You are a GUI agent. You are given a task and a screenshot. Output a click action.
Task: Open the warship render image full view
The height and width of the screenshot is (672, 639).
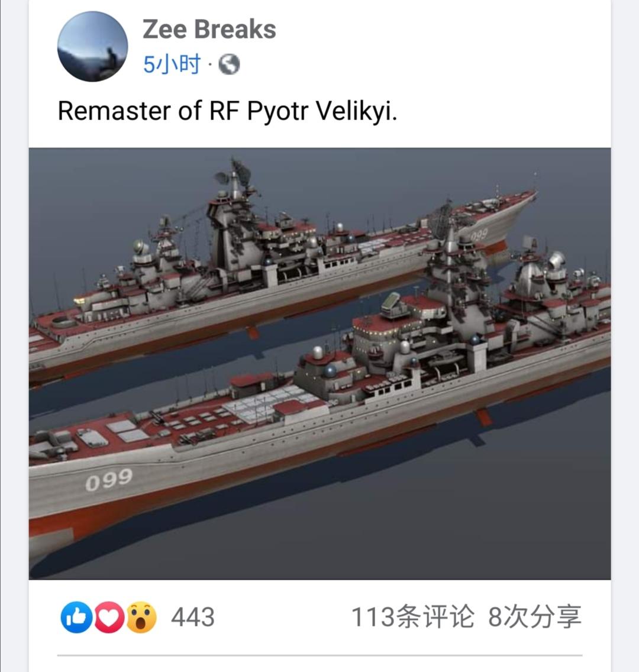pos(319,363)
